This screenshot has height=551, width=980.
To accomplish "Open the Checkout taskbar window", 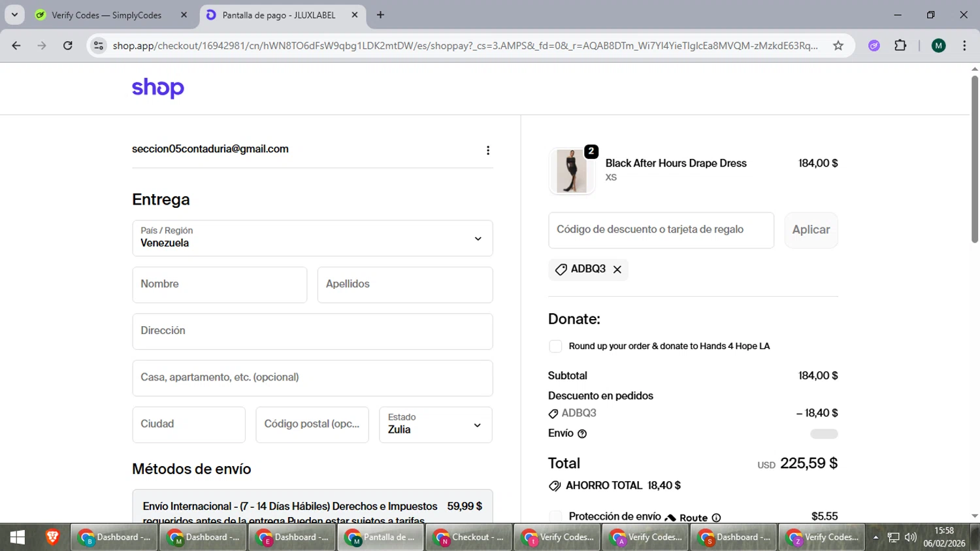I will tap(469, 537).
